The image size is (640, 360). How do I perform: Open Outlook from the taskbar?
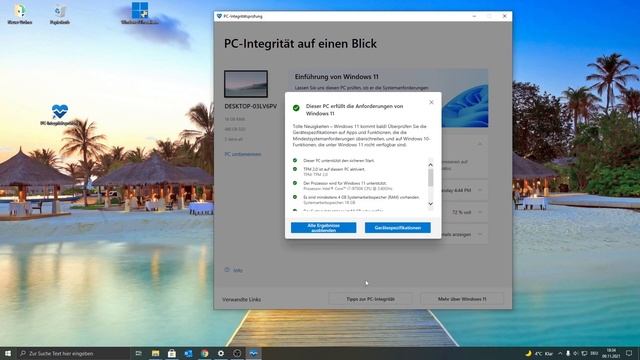pyautogui.click(x=188, y=353)
